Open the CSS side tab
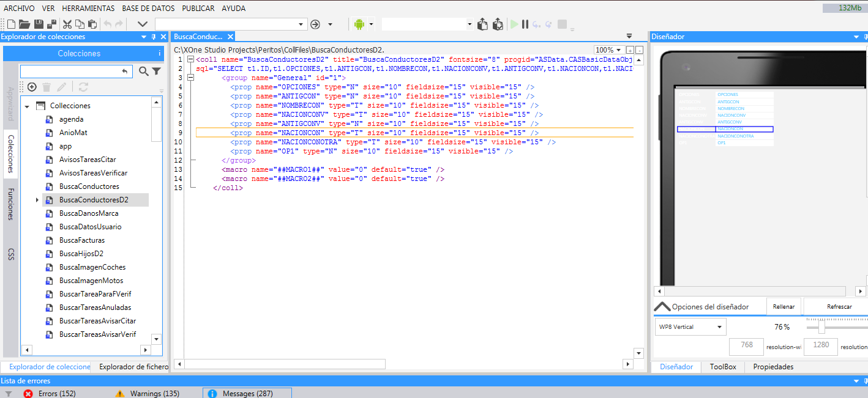 (10, 254)
